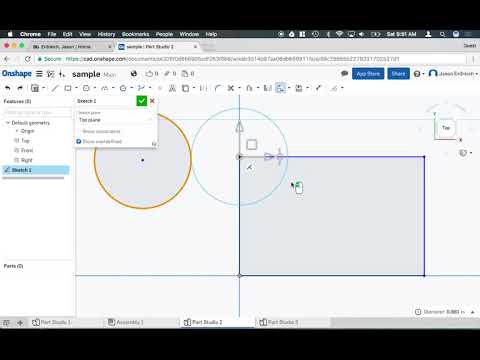
Task: Open the rectangle tool dropdown arrow
Action: click(x=76, y=88)
